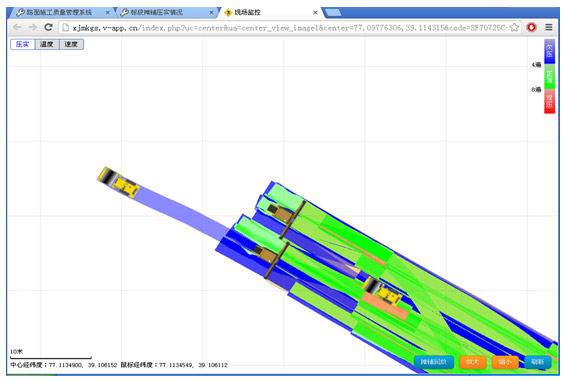Click the orange 放大 zoom-in button

point(473,362)
